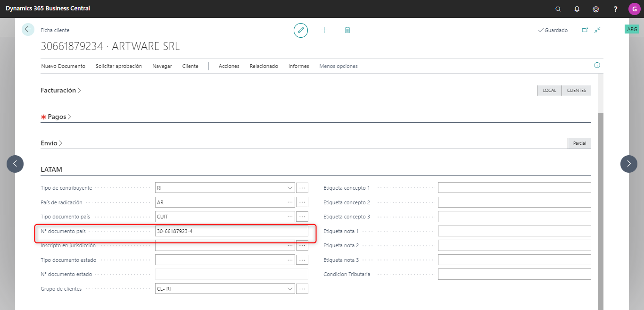Click the collapse page arrows icon
This screenshot has width=644, height=310.
pos(597,30)
